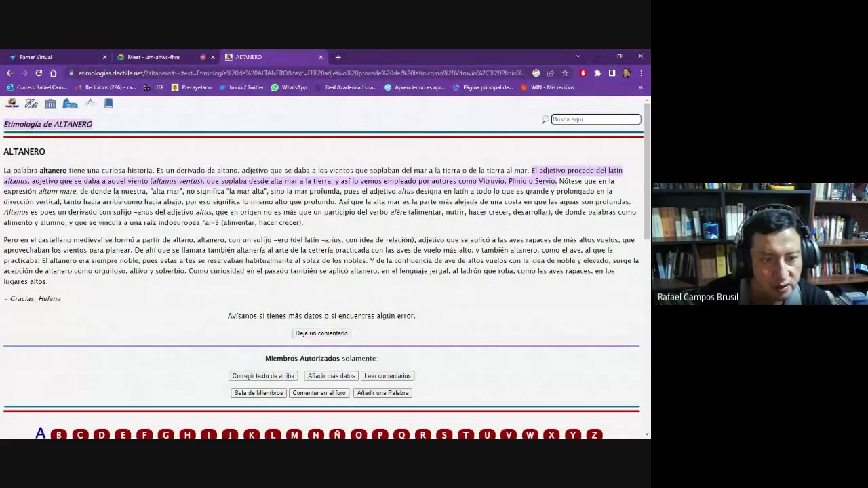Image resolution: width=868 pixels, height=488 pixels.
Task: Click 'Deje un comentario' button
Action: click(x=321, y=333)
